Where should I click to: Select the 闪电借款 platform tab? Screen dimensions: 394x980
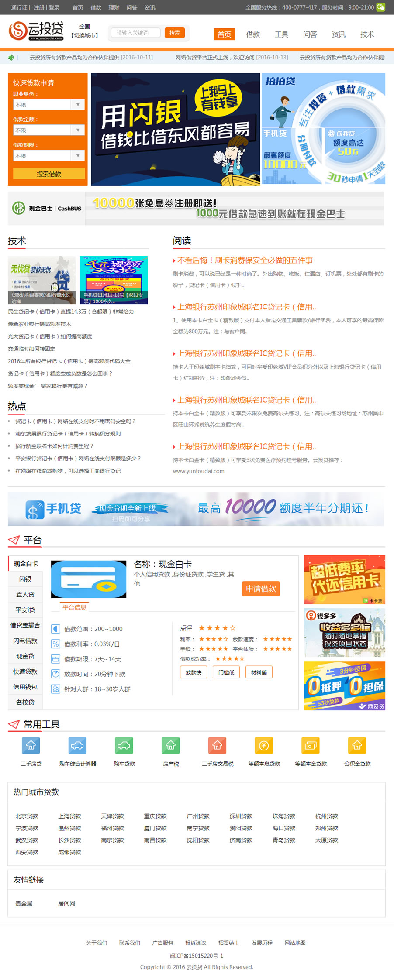26,641
